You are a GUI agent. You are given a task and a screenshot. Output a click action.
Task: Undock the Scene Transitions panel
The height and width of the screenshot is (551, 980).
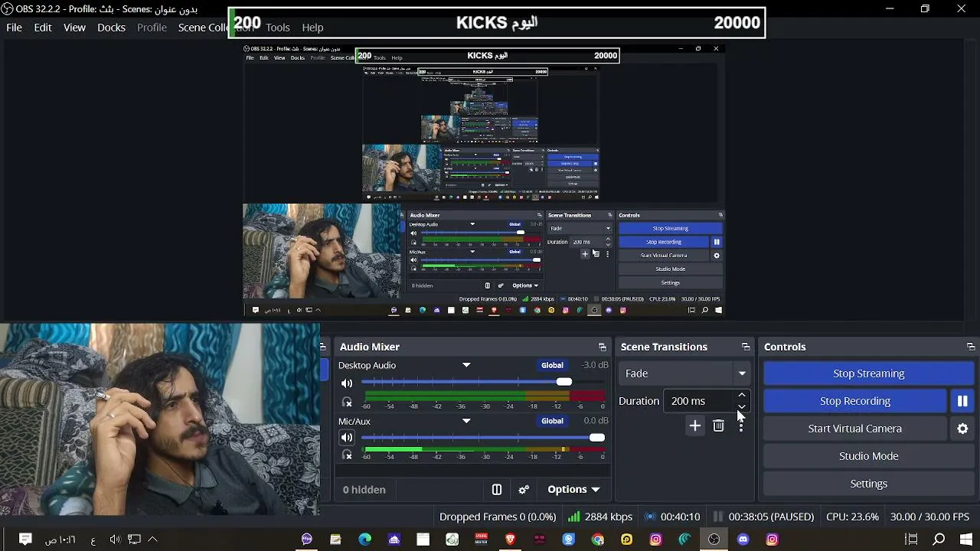(746, 347)
